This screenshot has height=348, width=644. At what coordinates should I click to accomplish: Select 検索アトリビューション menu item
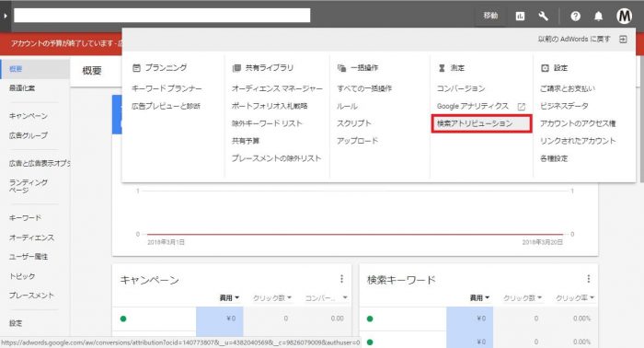click(x=482, y=123)
